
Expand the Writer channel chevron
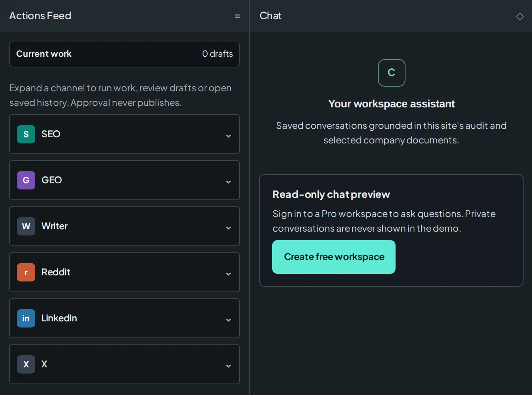coord(228,228)
